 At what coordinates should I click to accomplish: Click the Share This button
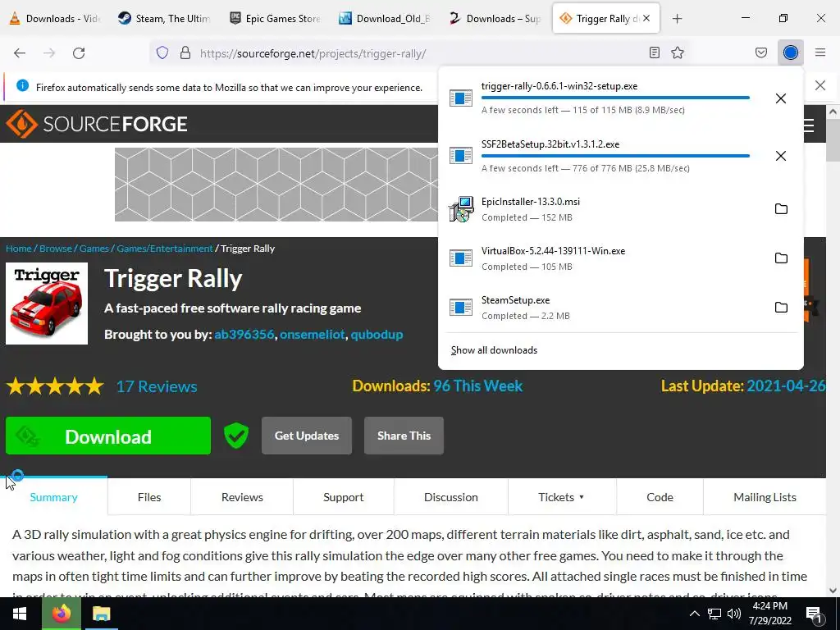pos(404,436)
